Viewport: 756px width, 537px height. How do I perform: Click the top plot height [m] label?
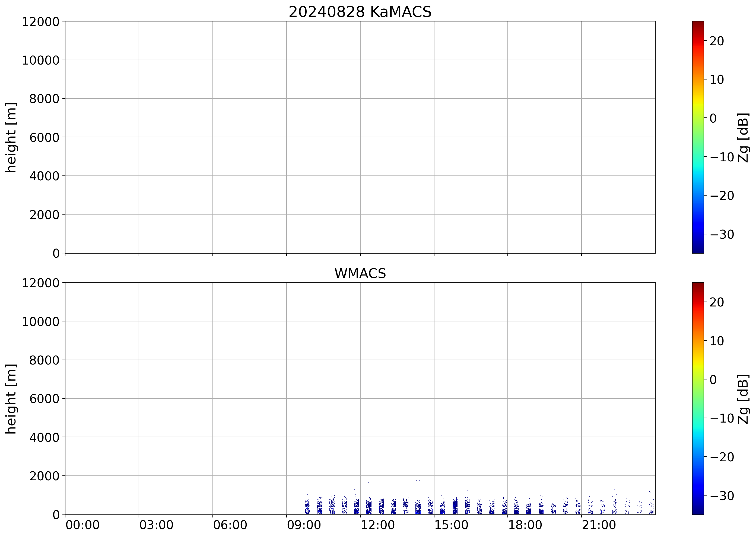[x=11, y=137]
